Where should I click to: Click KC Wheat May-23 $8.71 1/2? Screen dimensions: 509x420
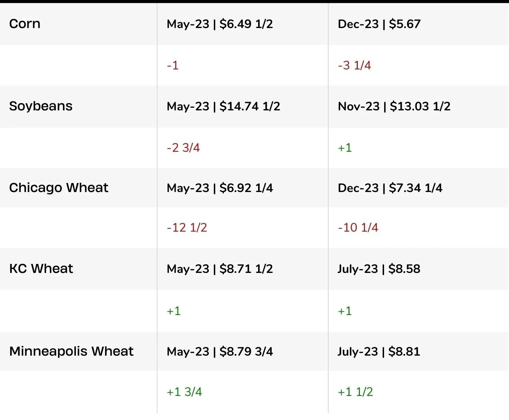point(220,269)
